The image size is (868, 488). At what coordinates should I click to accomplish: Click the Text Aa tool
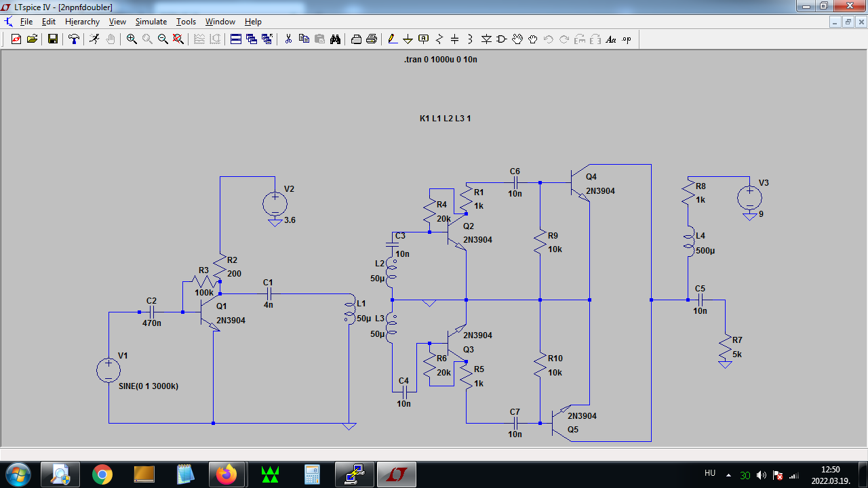(611, 39)
